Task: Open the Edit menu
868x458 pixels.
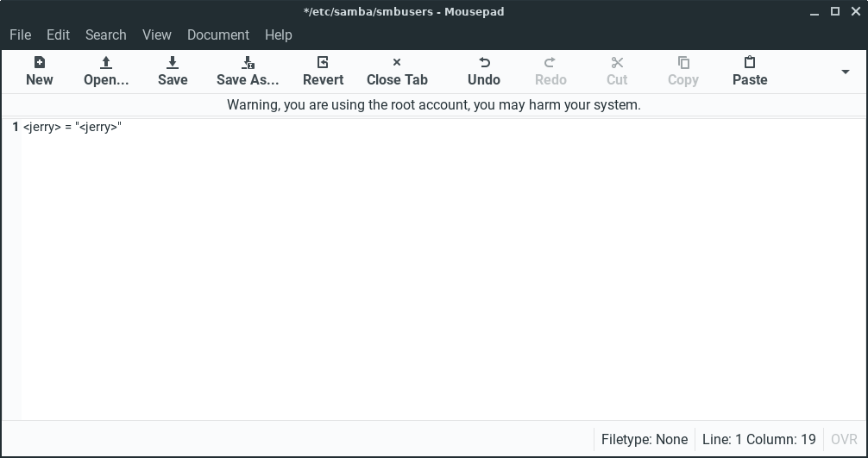Action: tap(59, 35)
